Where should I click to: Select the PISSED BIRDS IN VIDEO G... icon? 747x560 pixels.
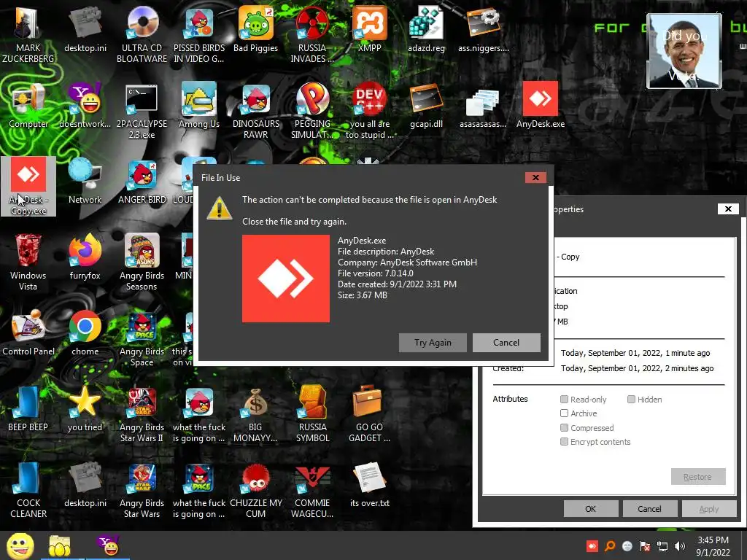tap(199, 35)
